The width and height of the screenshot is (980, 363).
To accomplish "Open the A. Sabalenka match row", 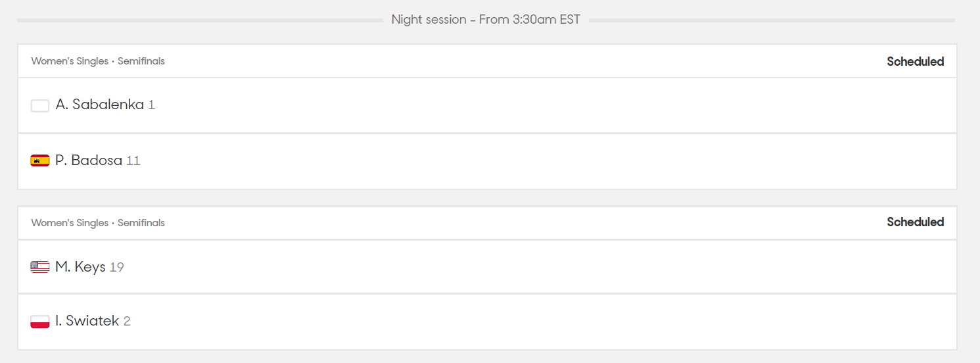I will click(x=487, y=105).
